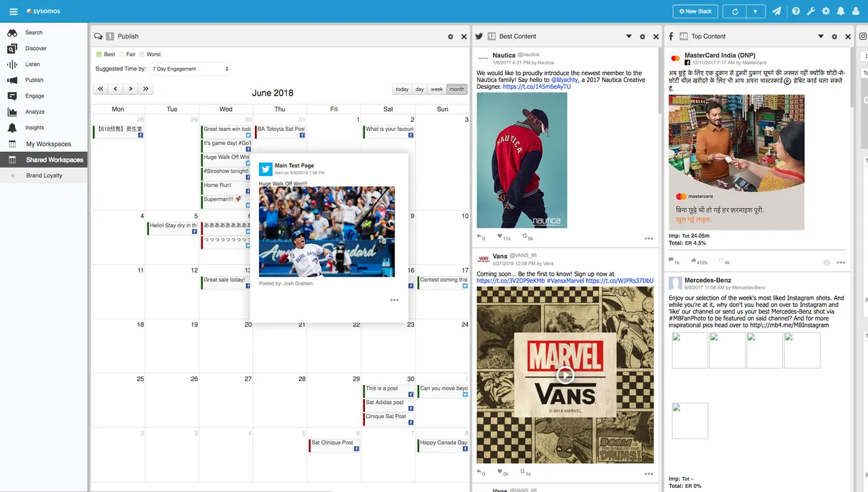Viewport: 868px width, 492px height.
Task: Open the refresh options dropdown arrow
Action: pyautogui.click(x=755, y=12)
